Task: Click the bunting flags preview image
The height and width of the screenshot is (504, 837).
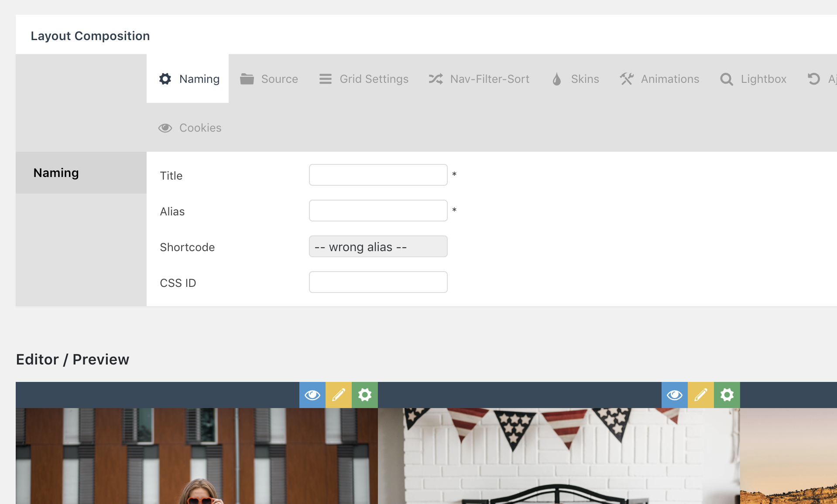Action: [x=559, y=456]
